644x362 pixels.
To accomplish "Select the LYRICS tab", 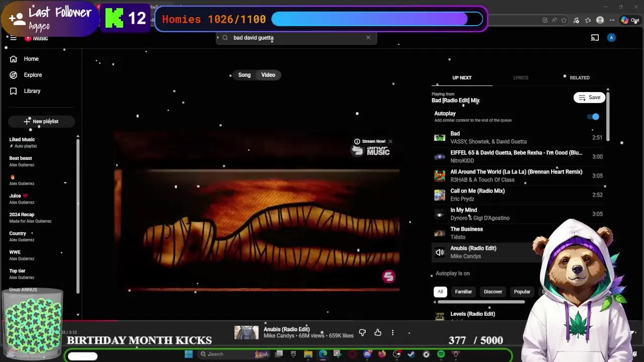I will click(521, 78).
